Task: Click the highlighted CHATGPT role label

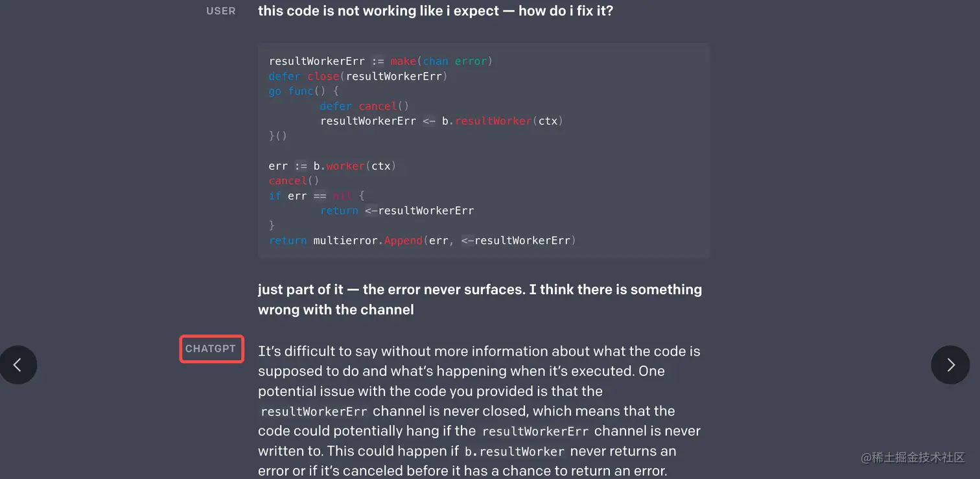Action: pos(211,349)
